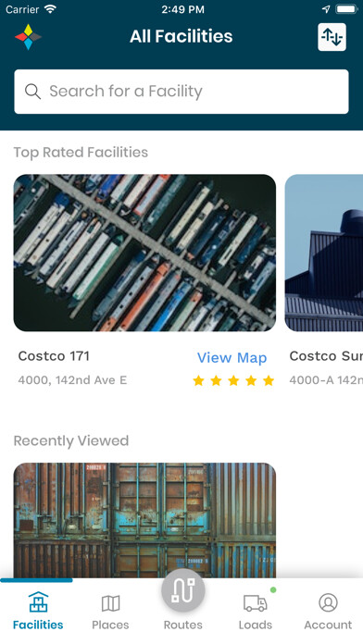Click the location arrow in status bar
This screenshot has width=363, height=644.
pyautogui.click(x=326, y=9)
